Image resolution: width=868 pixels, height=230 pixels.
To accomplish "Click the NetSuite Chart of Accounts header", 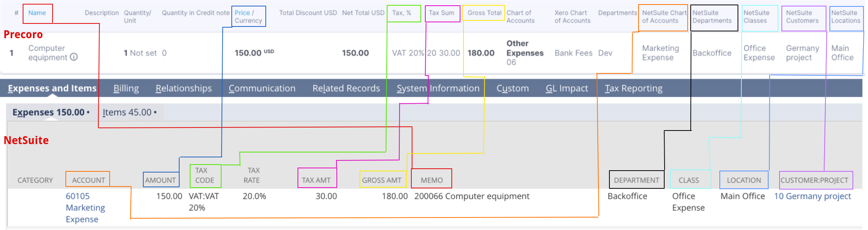I will [664, 17].
